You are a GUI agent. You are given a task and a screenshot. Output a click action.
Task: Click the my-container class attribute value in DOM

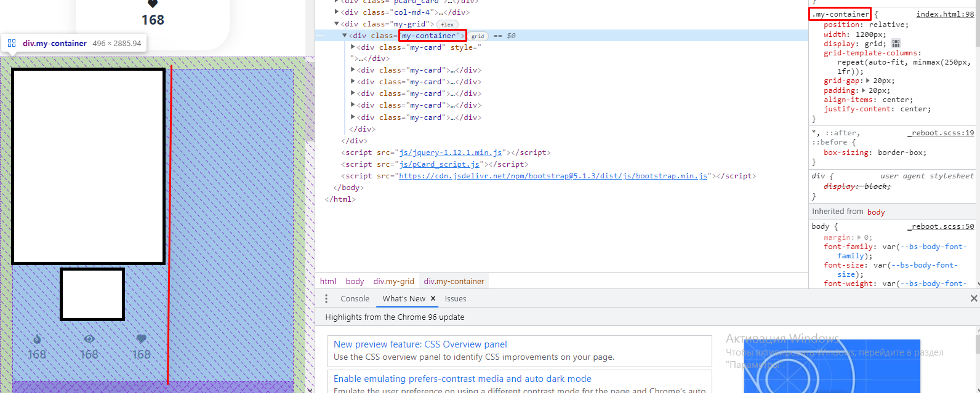click(x=428, y=36)
